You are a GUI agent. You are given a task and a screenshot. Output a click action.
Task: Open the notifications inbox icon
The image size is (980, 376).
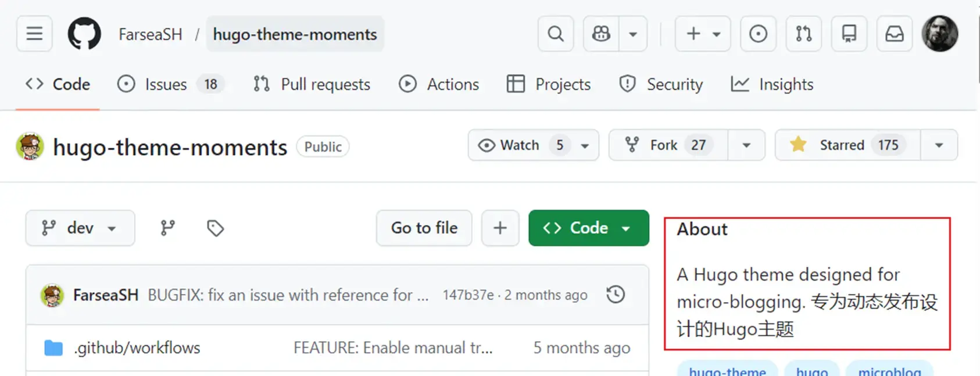click(x=894, y=34)
